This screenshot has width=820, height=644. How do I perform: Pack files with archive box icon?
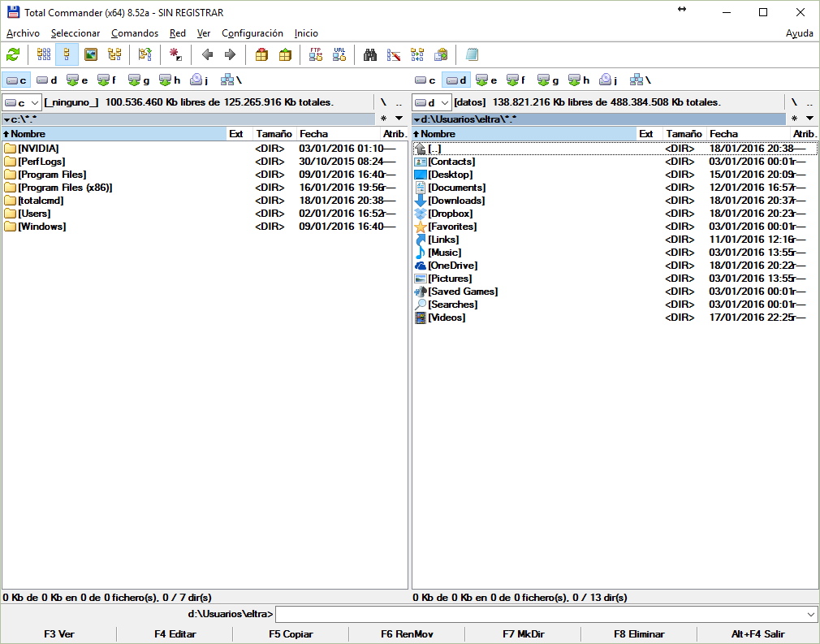point(261,54)
